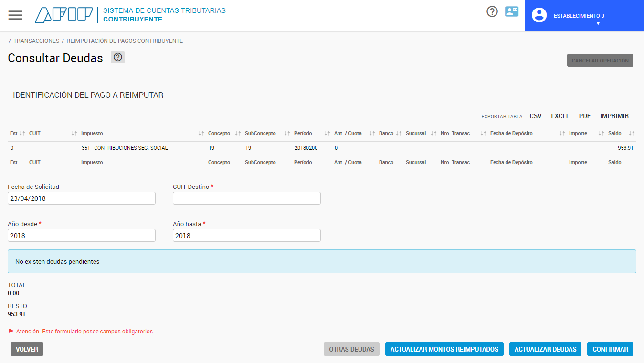Sort by Est. column arrows
The width and height of the screenshot is (644, 363).
point(22,134)
